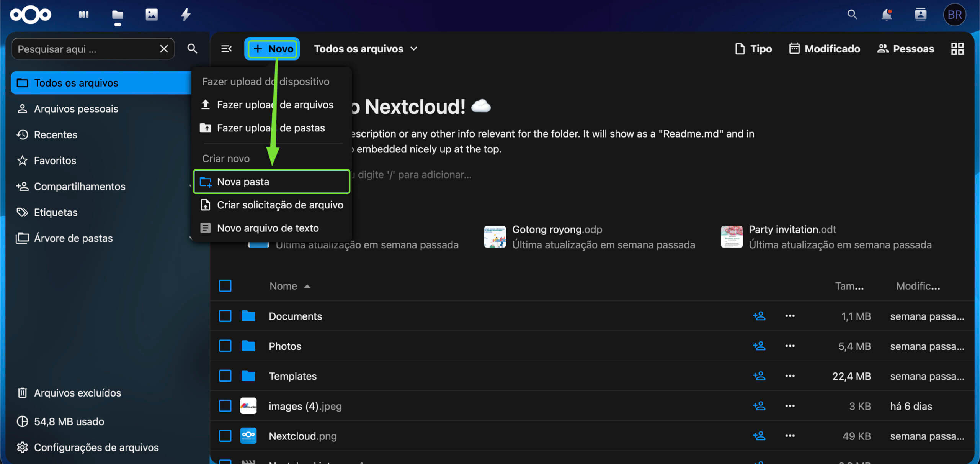
Task: Select the Templates folder checkbox
Action: tap(225, 376)
